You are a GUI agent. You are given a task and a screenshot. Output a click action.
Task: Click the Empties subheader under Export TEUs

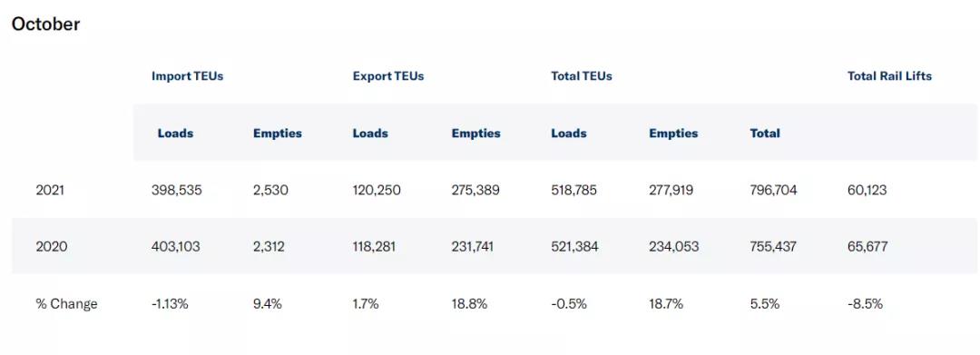475,133
